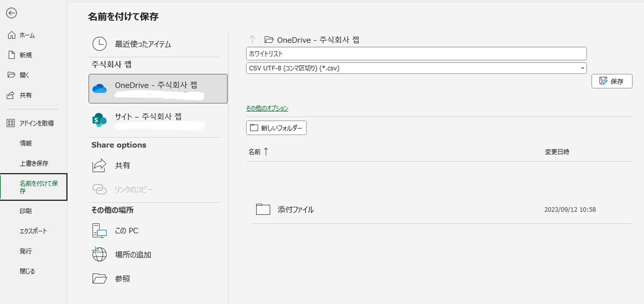The height and width of the screenshot is (304, 644).
Task: Select この PC as save location
Action: (126, 231)
